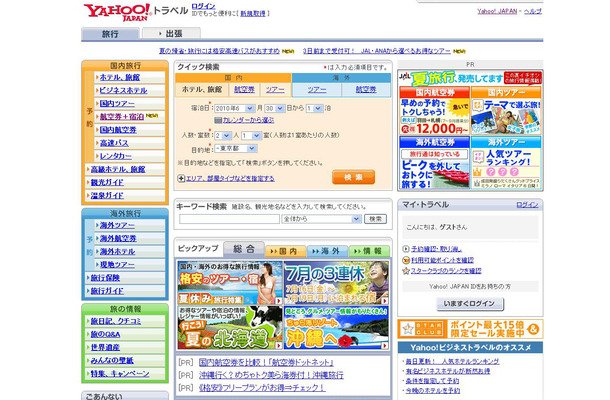
Task: Switch to the 出張 tab
Action: tap(173, 34)
